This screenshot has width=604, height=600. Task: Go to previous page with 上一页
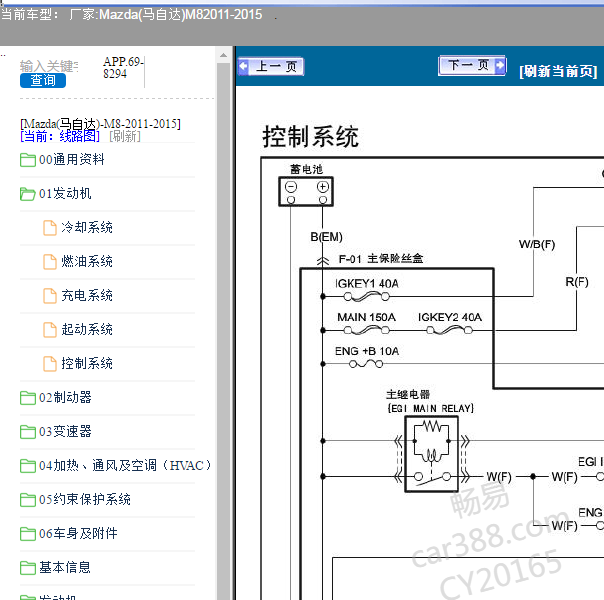pos(271,67)
